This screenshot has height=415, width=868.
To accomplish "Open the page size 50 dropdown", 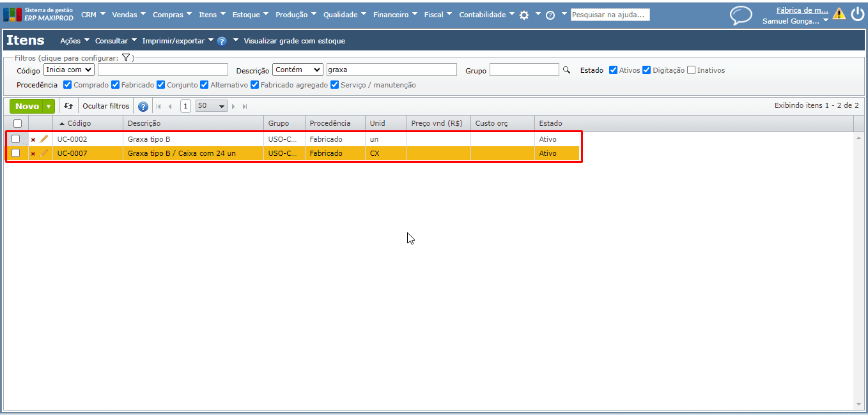I will coord(212,106).
